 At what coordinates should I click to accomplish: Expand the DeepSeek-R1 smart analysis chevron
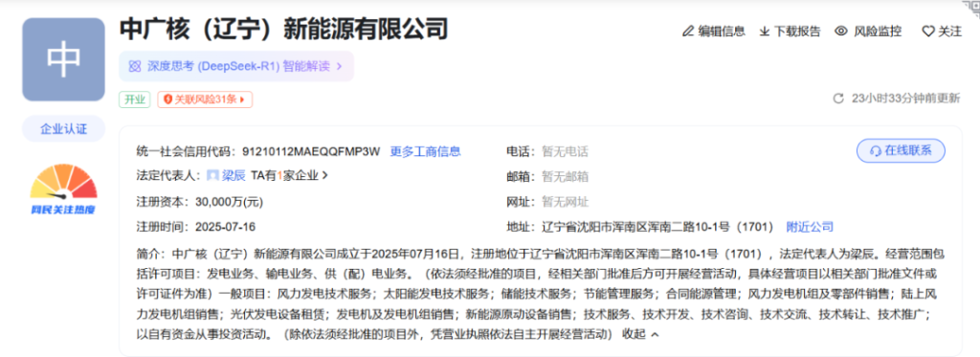point(339,66)
